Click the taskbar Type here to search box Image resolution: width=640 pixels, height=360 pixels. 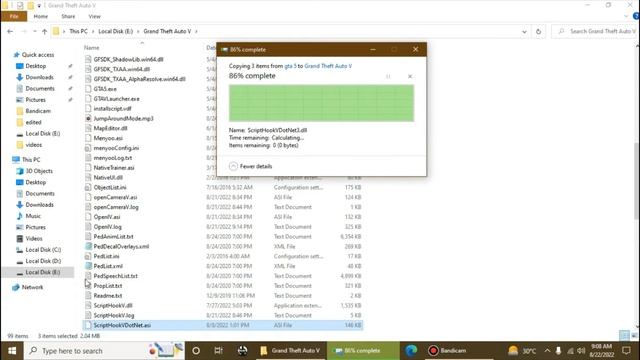(104, 351)
